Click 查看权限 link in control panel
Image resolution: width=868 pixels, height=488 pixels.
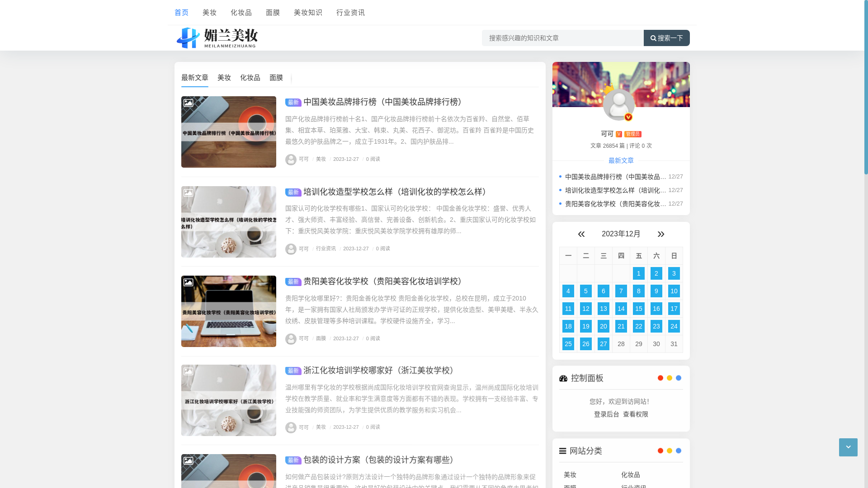pos(636,414)
